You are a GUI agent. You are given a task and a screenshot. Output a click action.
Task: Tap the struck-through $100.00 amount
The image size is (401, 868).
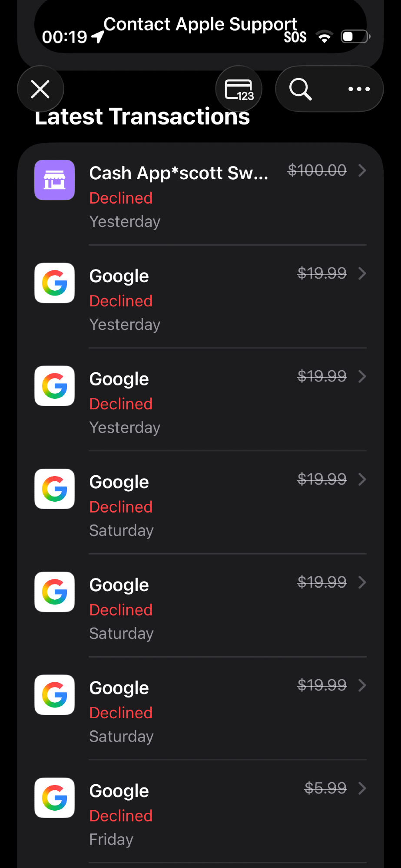(317, 171)
